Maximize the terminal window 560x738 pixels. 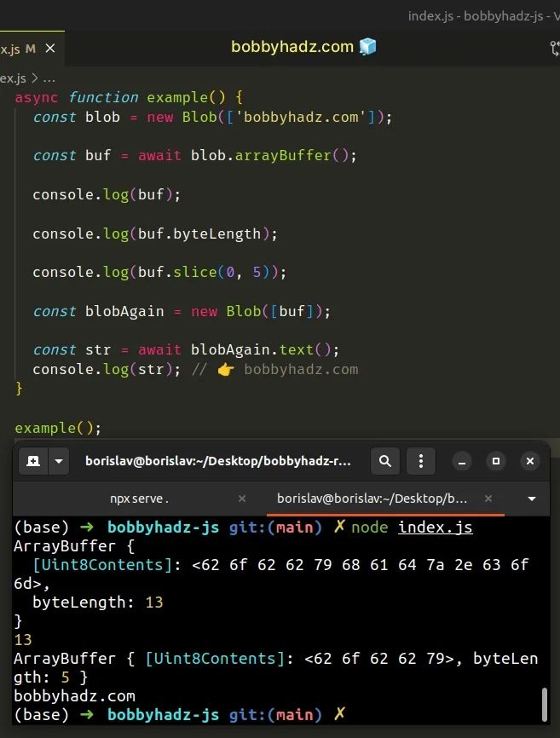[496, 461]
